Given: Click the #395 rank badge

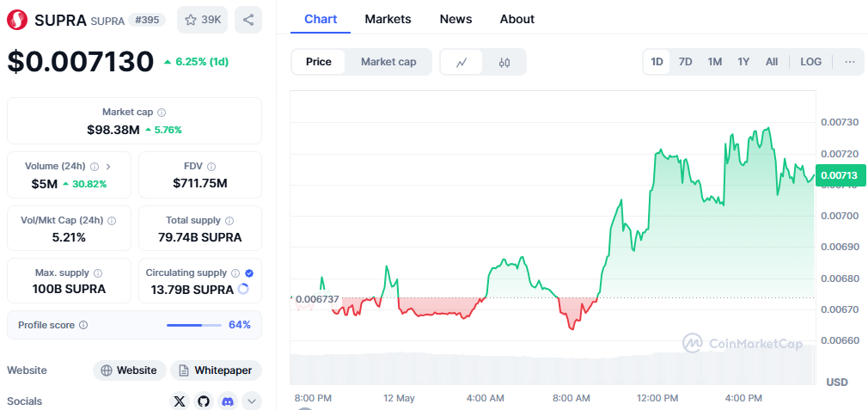Looking at the screenshot, I should (147, 20).
